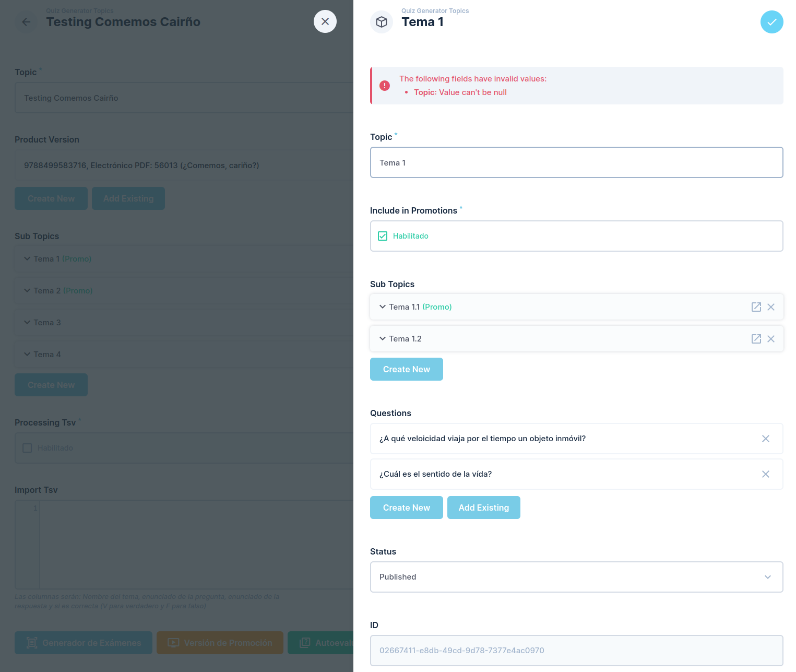Click the cube icon next to Tema 1 heading

tap(382, 21)
